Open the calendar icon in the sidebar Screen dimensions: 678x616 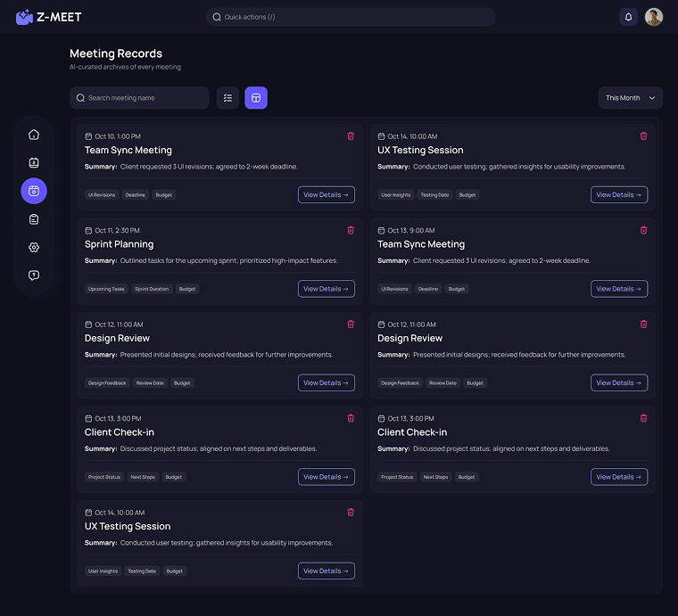click(34, 163)
